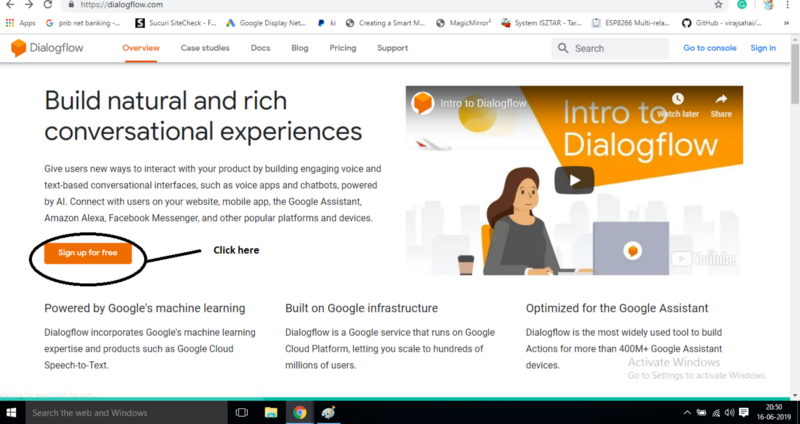Viewport: 800px width, 424px height.
Task: Click the Chrome profile avatar
Action: pyautogui.click(x=768, y=5)
